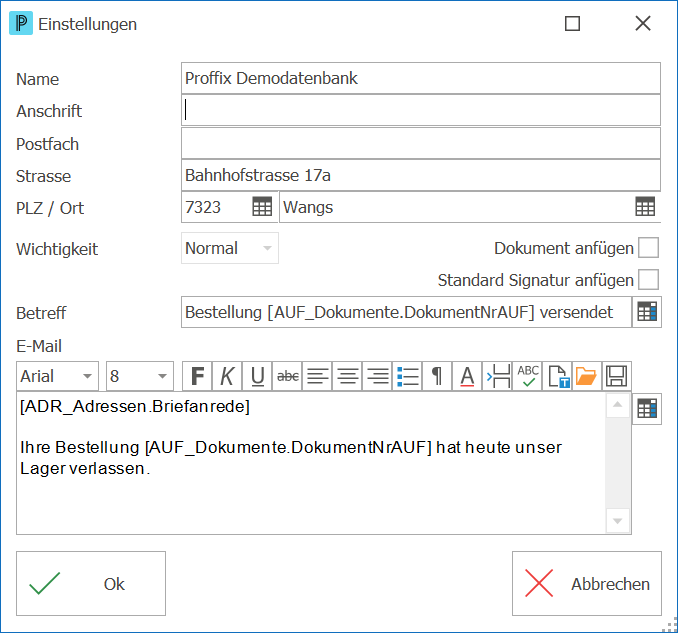Open file with the orange folder icon

click(587, 376)
